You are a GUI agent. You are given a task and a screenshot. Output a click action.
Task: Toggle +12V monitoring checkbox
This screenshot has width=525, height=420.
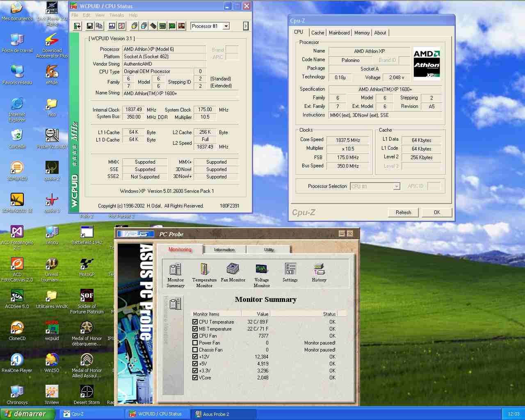[x=195, y=357]
